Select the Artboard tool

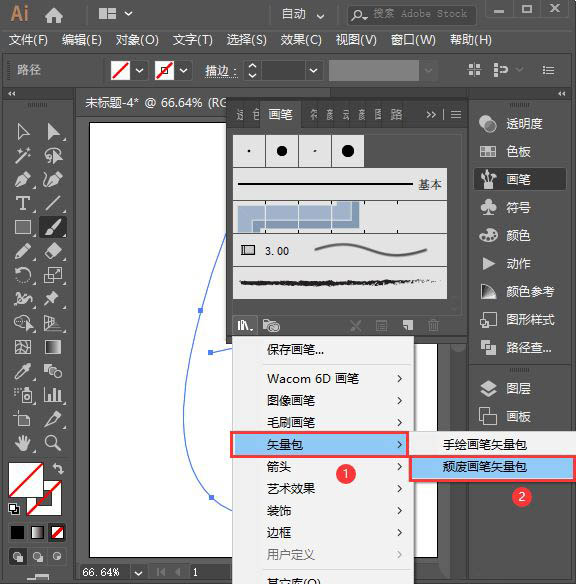(23, 419)
